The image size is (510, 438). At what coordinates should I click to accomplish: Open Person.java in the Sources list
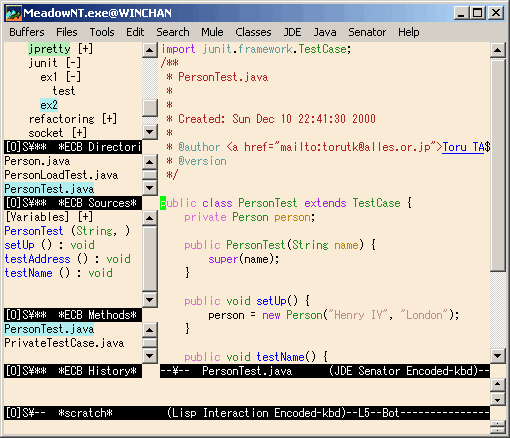pos(37,161)
